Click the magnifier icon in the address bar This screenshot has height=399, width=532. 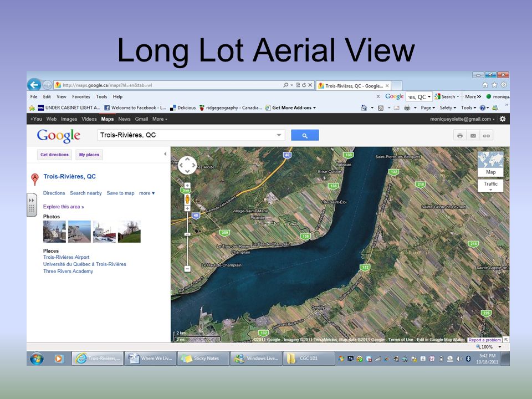click(286, 85)
